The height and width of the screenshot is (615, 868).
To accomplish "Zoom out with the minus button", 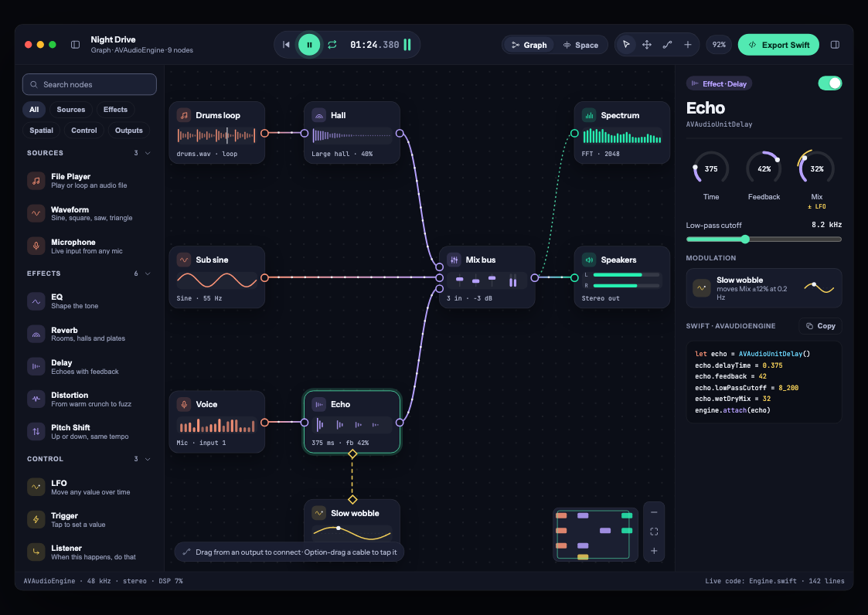I will coord(654,512).
